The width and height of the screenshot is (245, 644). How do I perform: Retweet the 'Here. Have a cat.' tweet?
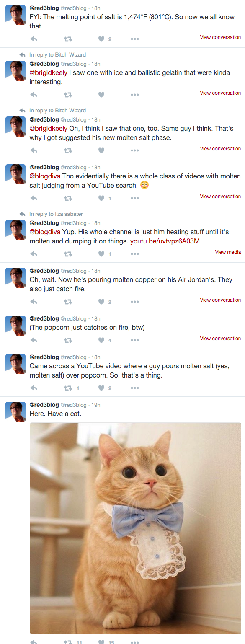point(67,641)
